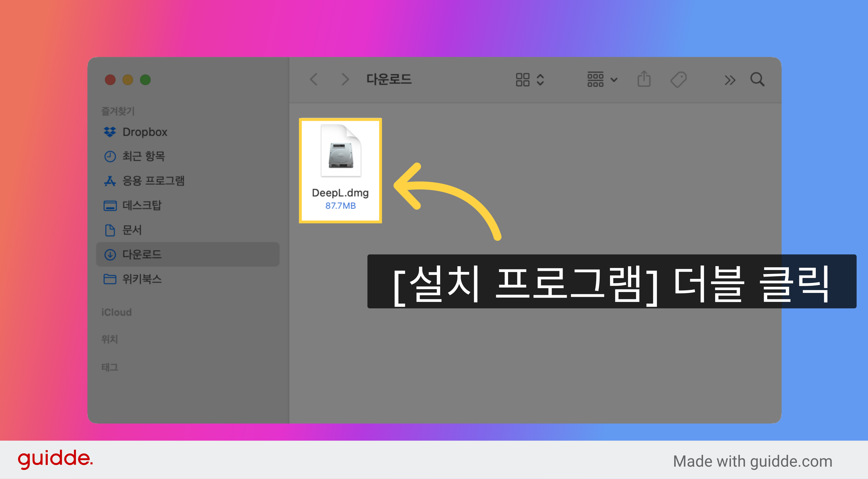This screenshot has width=868, height=479.
Task: Open the group-by grid icon menu
Action: pos(595,79)
